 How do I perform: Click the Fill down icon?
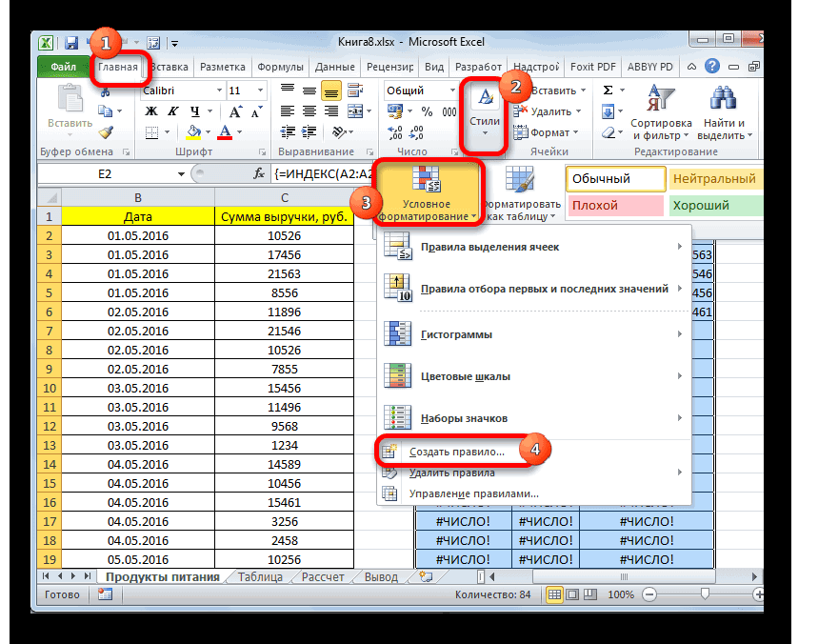pos(608,111)
